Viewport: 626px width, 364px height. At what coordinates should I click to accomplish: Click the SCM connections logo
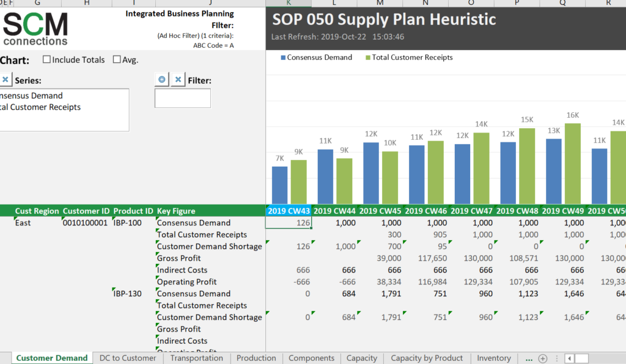pyautogui.click(x=35, y=29)
